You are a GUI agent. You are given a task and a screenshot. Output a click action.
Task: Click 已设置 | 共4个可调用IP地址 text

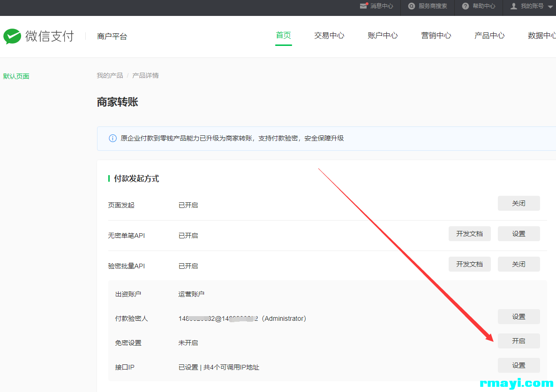pos(219,367)
